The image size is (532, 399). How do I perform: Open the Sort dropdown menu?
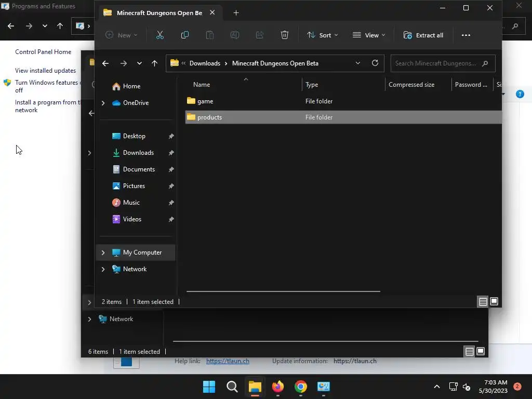pyautogui.click(x=322, y=35)
